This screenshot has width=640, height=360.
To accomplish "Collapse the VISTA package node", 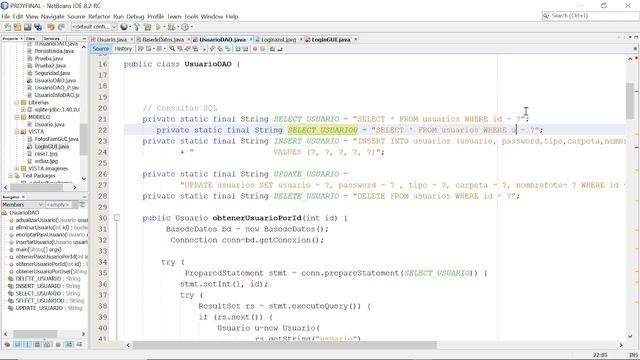I will (x=17, y=132).
